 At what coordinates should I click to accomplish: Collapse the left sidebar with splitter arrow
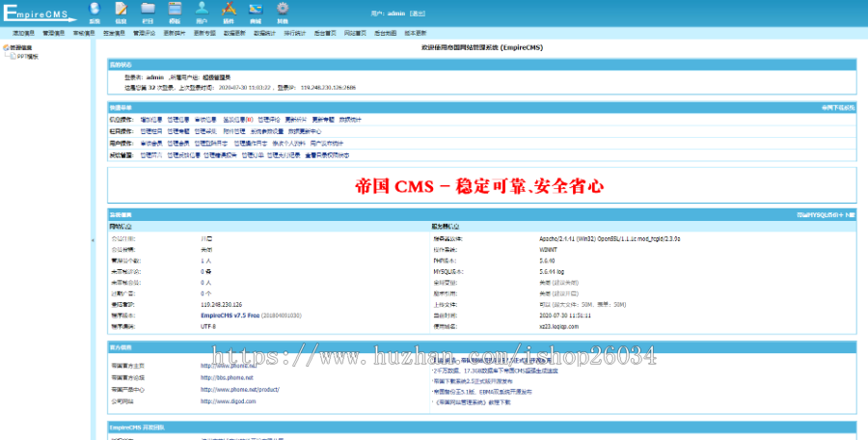point(94,240)
